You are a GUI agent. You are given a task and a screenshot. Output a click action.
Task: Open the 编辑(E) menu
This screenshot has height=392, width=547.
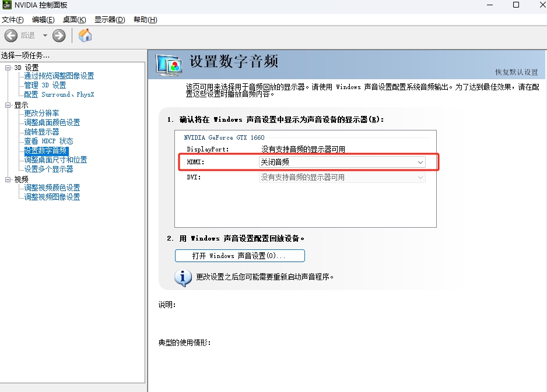pyautogui.click(x=43, y=20)
